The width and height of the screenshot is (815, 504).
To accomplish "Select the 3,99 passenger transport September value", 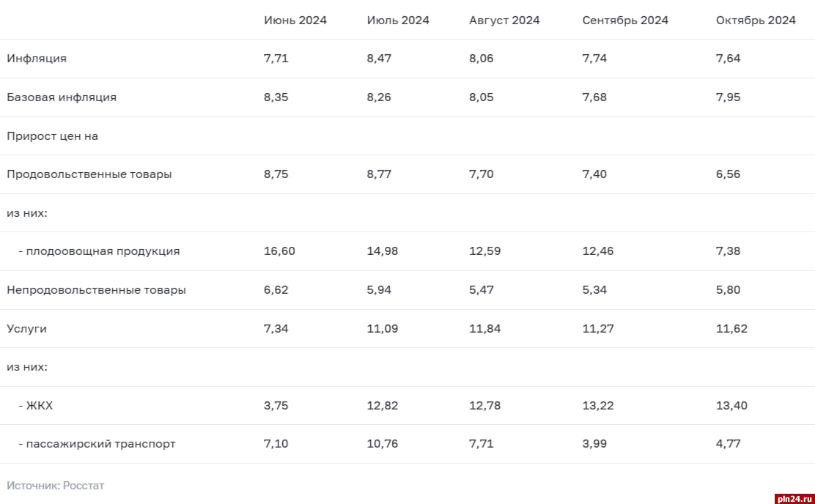I will (x=594, y=444).
